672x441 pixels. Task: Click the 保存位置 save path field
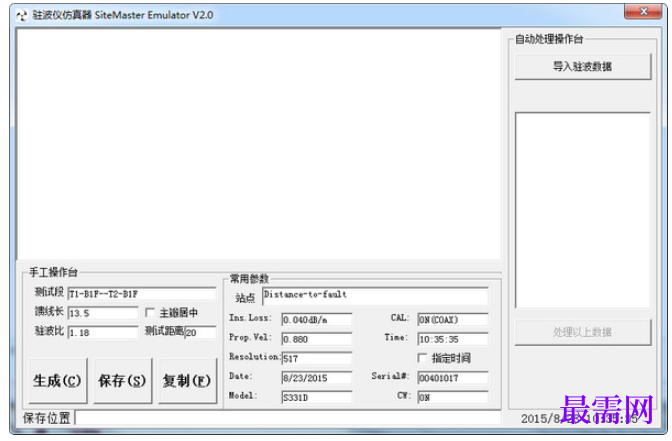[x=288, y=418]
